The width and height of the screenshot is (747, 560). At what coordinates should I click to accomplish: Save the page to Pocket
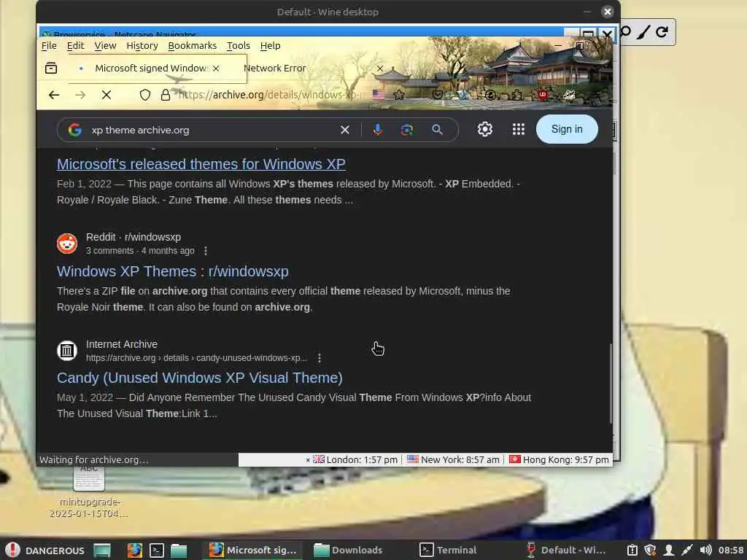pos(438,95)
